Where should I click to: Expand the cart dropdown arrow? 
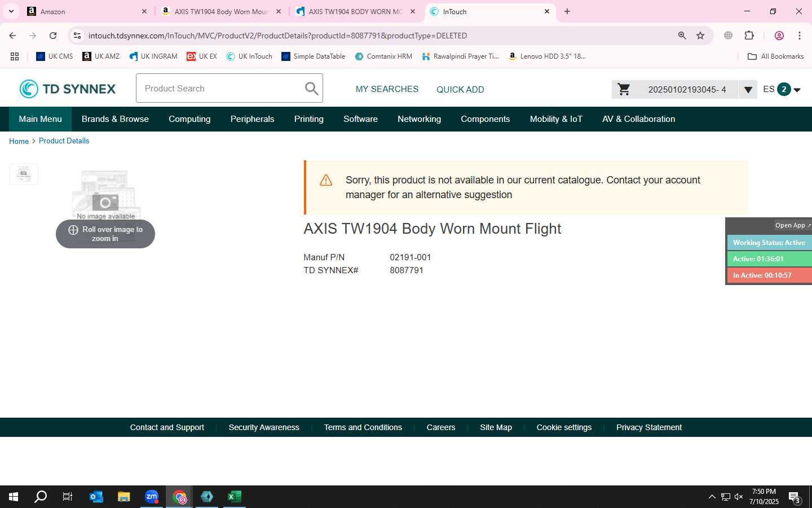748,90
